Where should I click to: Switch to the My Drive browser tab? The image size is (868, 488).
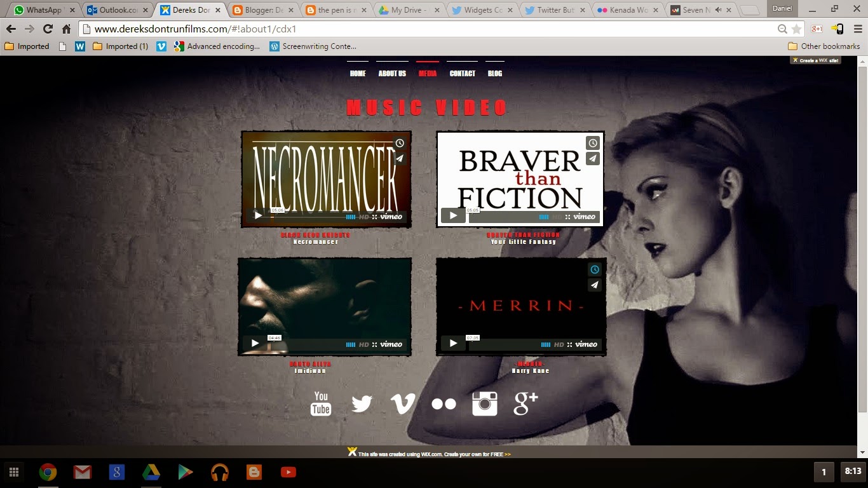tap(409, 10)
